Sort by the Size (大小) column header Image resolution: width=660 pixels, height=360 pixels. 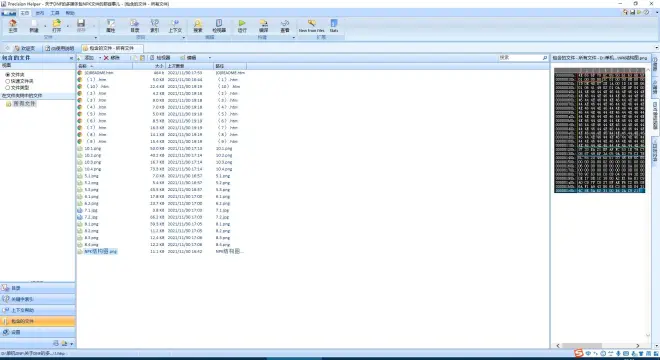coord(149,66)
